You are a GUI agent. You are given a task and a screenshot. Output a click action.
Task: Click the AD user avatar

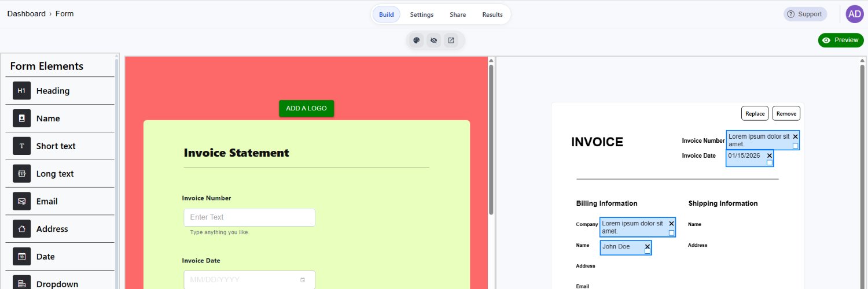pos(855,14)
